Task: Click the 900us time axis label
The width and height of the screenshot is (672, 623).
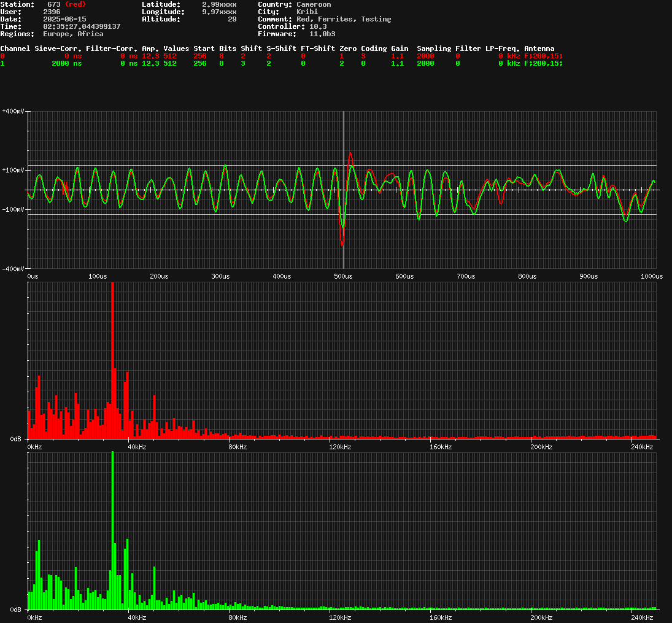Action: point(589,277)
